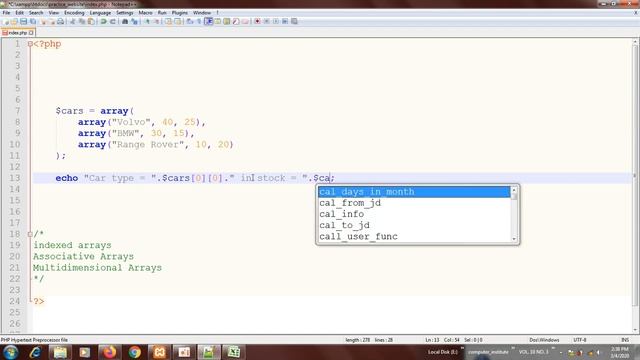Screen dimensions: 640x360
Task: Click the Dos\Windows line ending status entry
Action: tap(544, 340)
